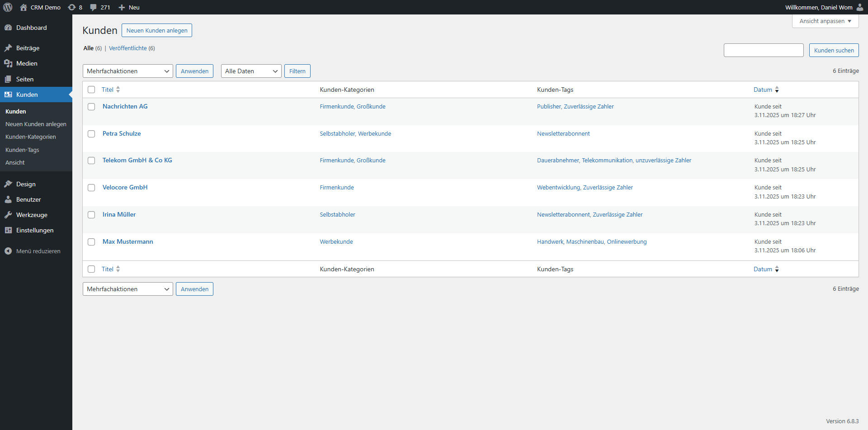Screen dimensions: 868x430
Task: Open the Mehrfachaktionen dropdown
Action: click(127, 71)
